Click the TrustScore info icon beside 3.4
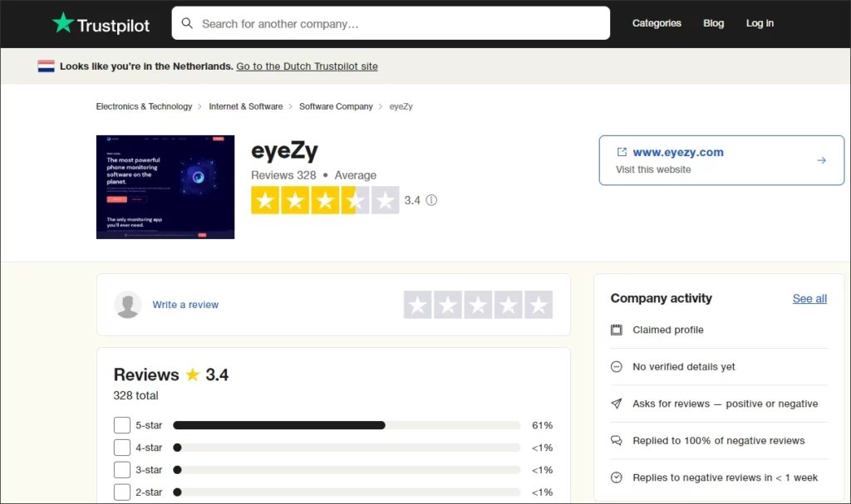This screenshot has height=504, width=851. (431, 200)
